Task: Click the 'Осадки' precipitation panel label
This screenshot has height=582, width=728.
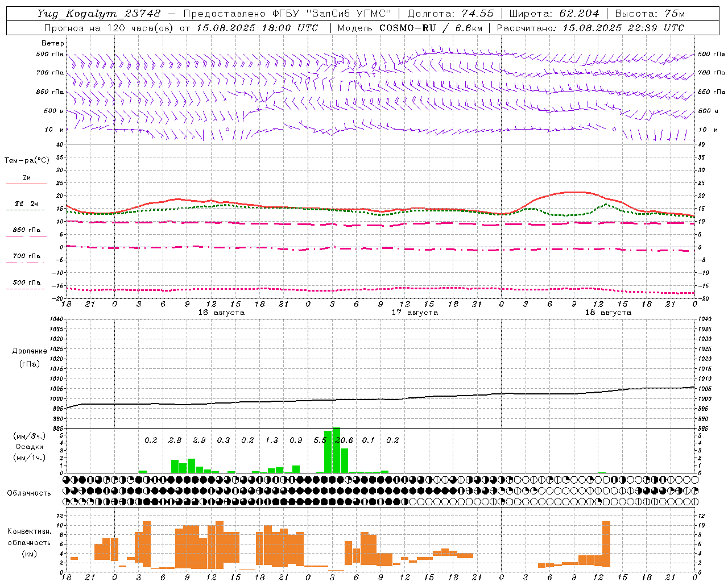Action: (x=30, y=447)
